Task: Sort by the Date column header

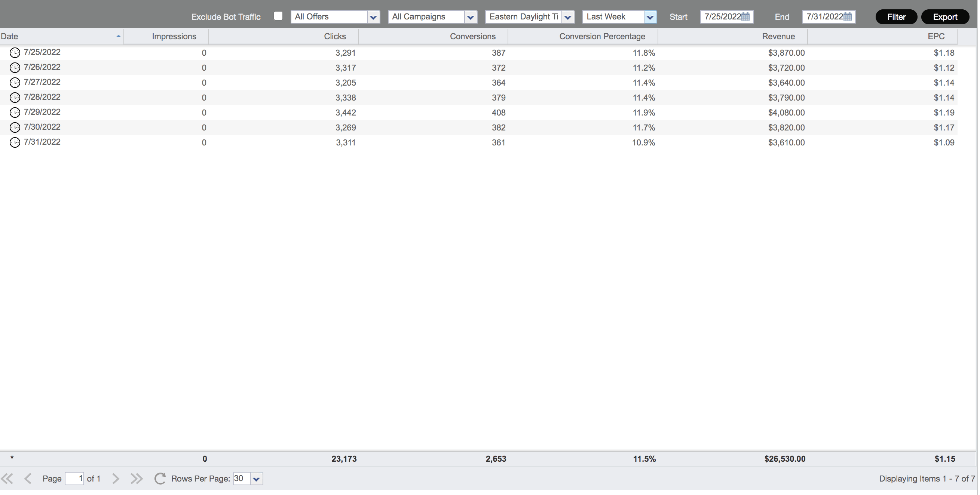Action: tap(61, 37)
